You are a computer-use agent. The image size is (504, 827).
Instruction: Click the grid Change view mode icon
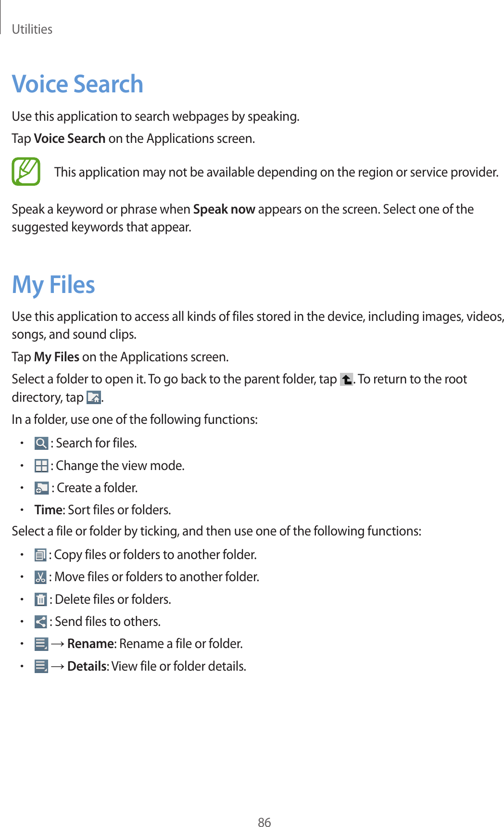point(41,466)
